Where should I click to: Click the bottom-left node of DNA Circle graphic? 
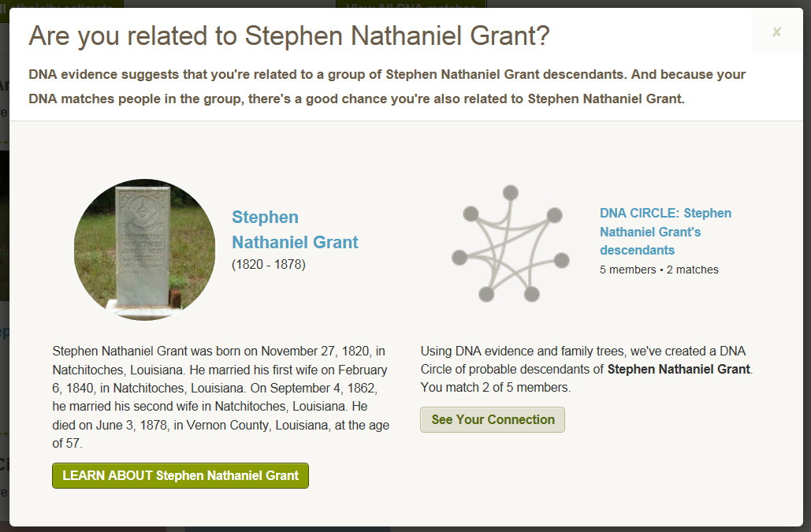point(486,294)
